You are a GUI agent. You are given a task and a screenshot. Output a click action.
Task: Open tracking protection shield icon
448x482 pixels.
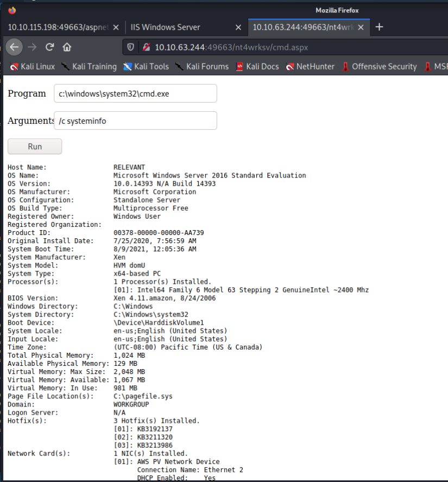[x=130, y=47]
